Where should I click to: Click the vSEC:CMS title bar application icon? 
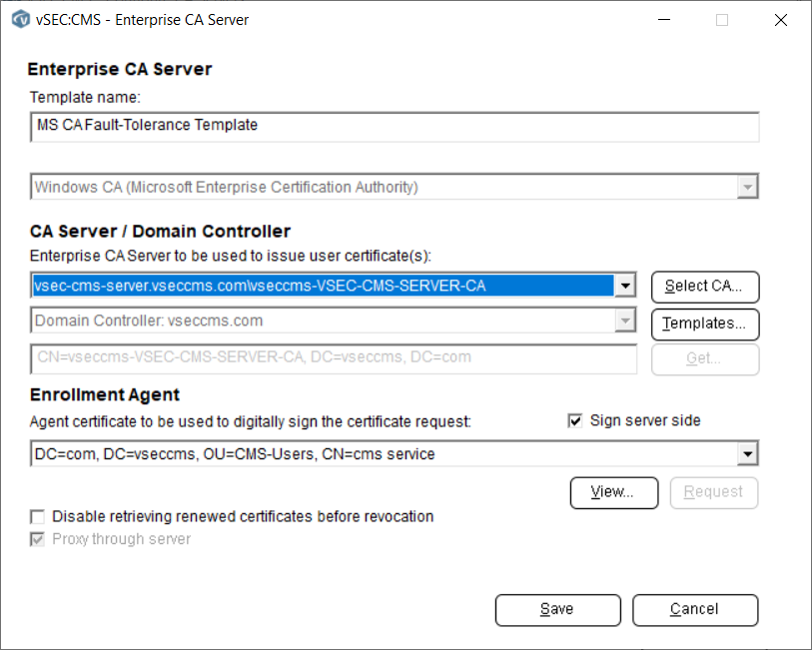20,19
